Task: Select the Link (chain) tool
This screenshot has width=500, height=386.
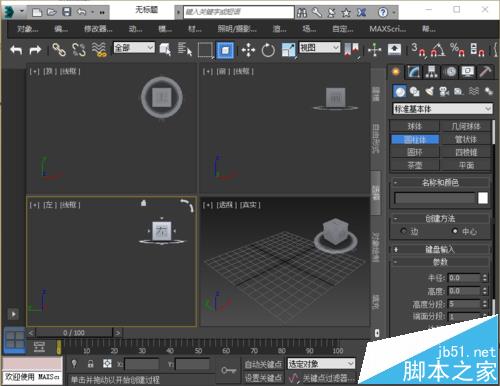Action: pyautogui.click(x=59, y=50)
